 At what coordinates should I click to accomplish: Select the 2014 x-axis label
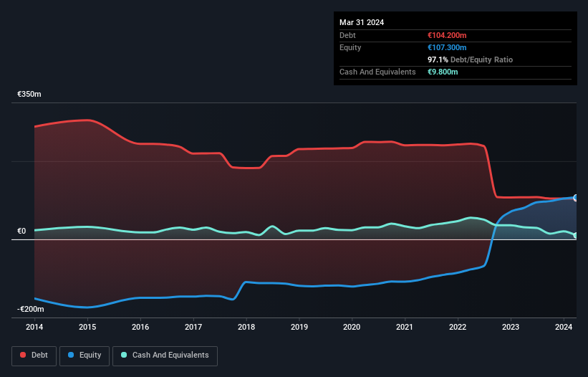(34, 327)
